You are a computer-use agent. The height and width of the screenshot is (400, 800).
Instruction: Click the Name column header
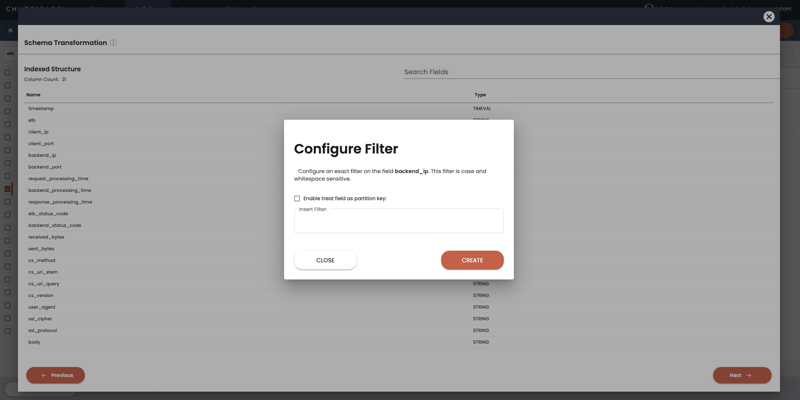pos(33,95)
